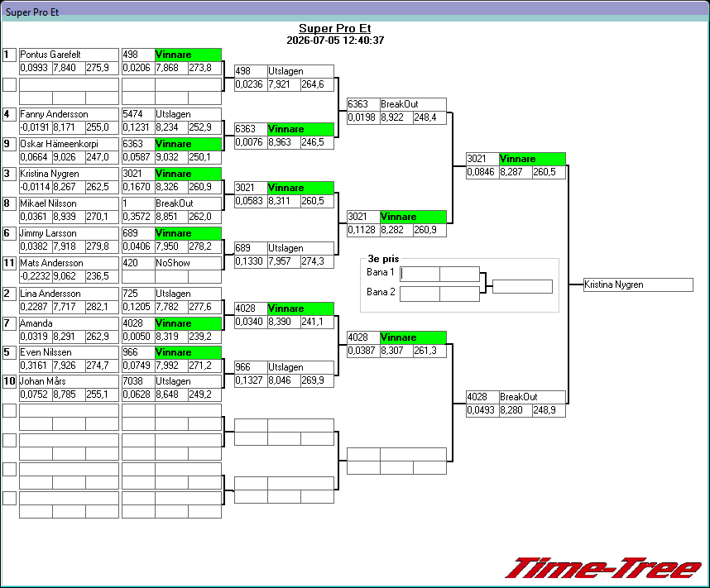Viewport: 710px width, 588px height.
Task: Click semifinal BreakOut cell for 6363
Action: (413, 104)
